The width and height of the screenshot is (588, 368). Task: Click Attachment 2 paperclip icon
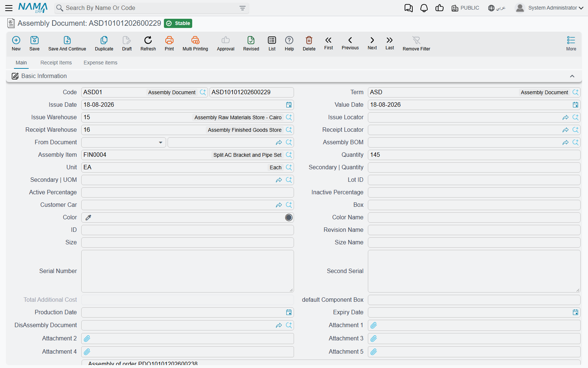pyautogui.click(x=87, y=339)
